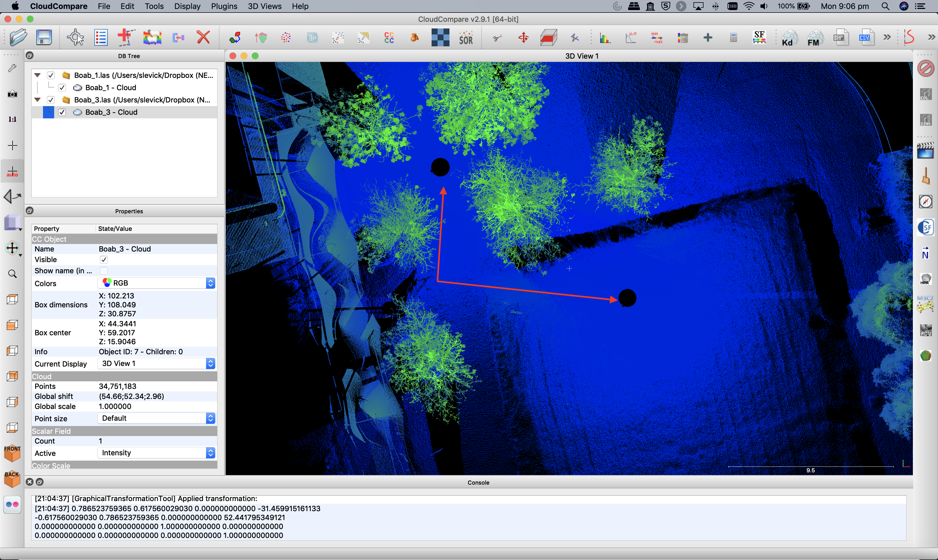Open the FM fast marching icon
This screenshot has height=560, width=938.
click(x=815, y=37)
